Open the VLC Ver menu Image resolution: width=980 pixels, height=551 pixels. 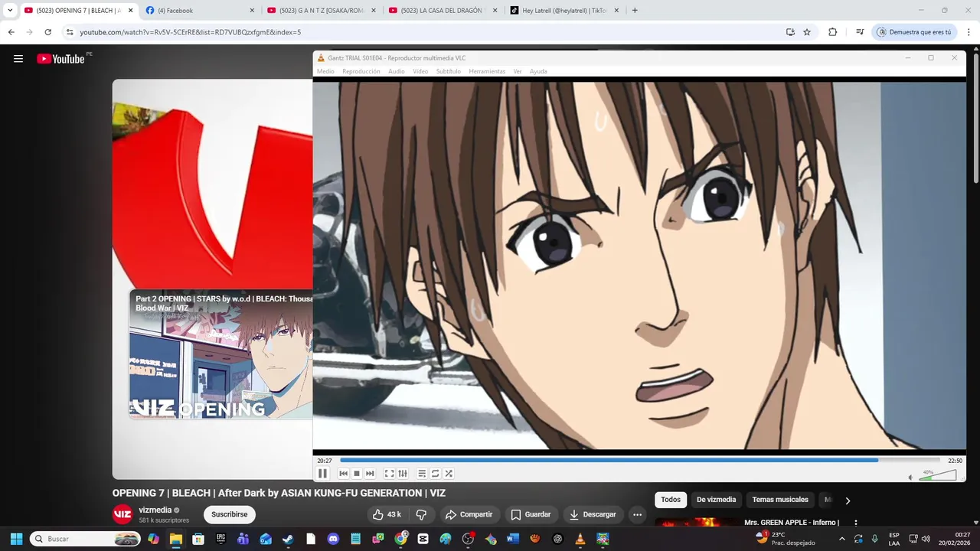click(x=518, y=71)
